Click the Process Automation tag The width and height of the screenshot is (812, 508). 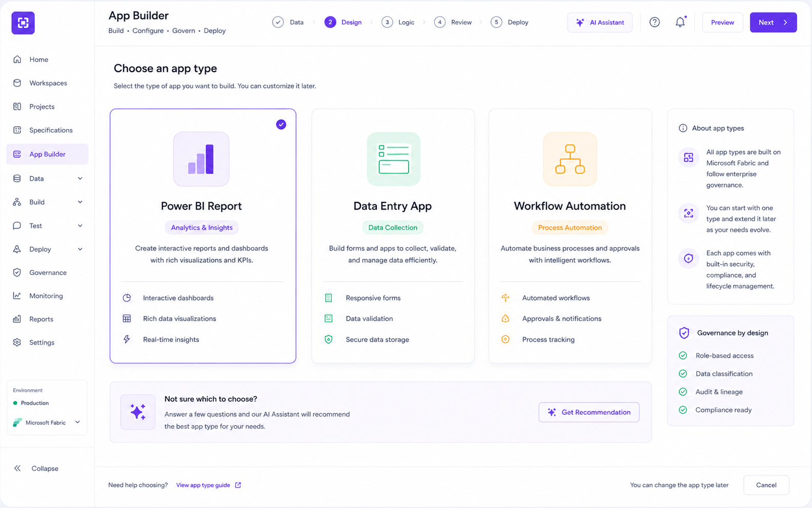coord(570,227)
